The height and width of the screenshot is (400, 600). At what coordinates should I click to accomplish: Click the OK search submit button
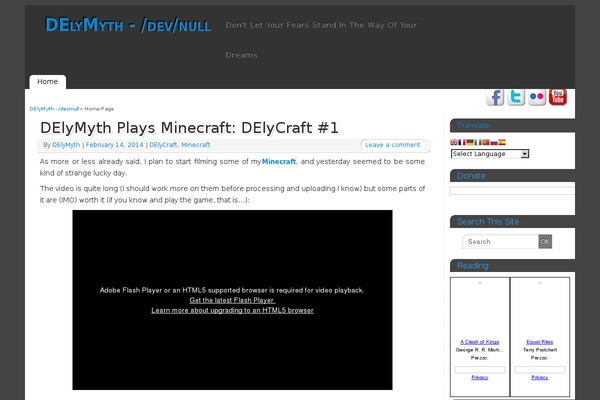(545, 242)
